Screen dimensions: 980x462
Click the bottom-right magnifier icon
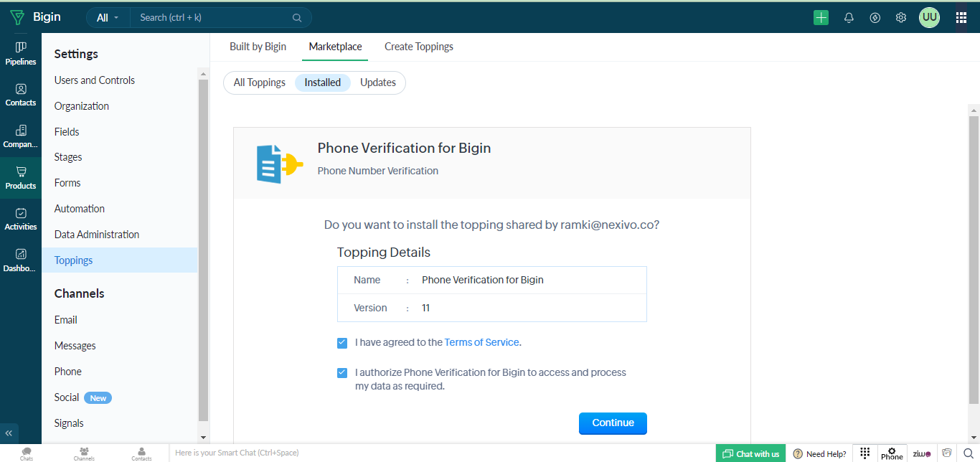968,453
